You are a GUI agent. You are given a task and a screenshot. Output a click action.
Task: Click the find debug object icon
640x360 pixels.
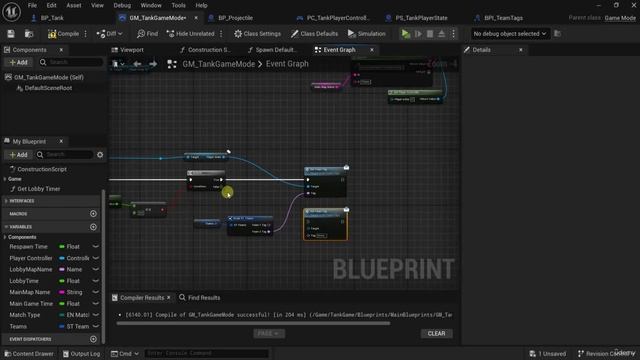coord(557,34)
